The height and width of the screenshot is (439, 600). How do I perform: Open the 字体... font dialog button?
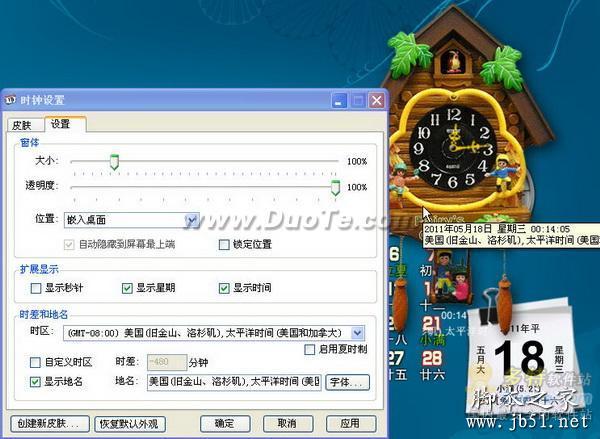tap(347, 382)
